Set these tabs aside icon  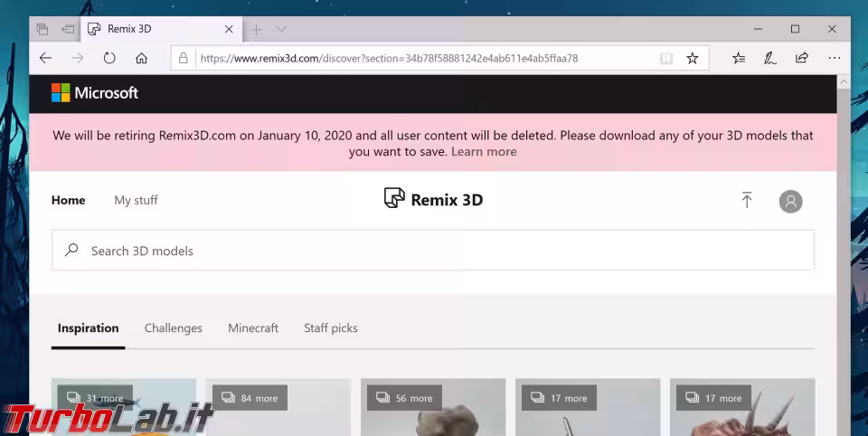(68, 29)
